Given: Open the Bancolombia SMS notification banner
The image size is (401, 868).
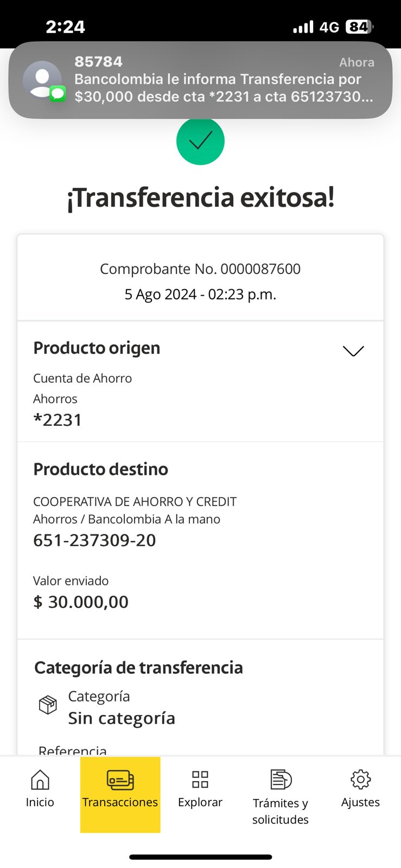Looking at the screenshot, I should (x=217, y=80).
